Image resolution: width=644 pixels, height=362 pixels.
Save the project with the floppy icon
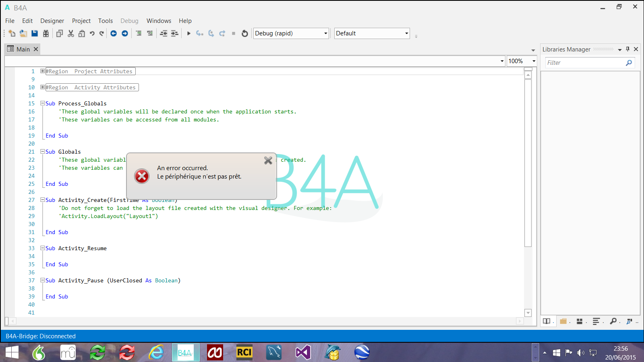tap(35, 33)
